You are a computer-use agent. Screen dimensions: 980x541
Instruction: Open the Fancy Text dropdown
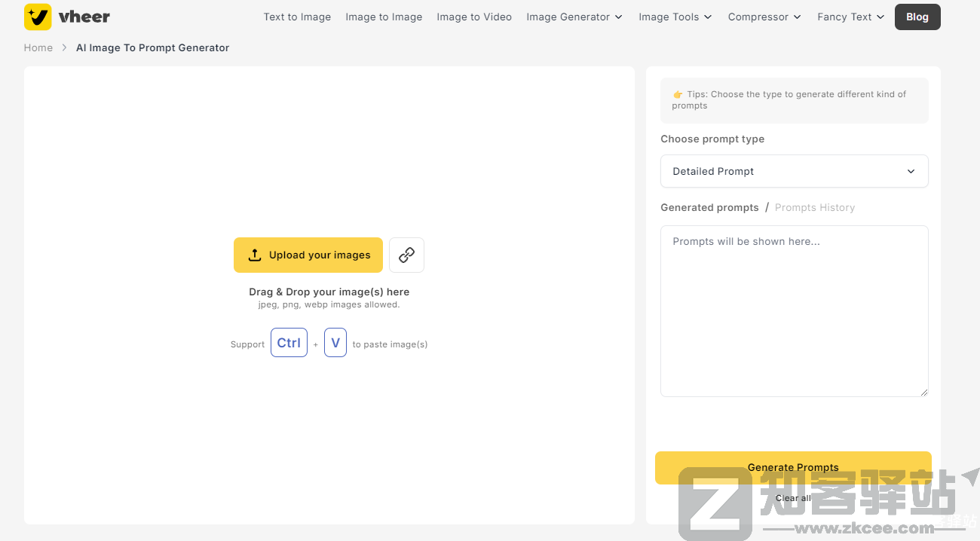[x=850, y=17]
